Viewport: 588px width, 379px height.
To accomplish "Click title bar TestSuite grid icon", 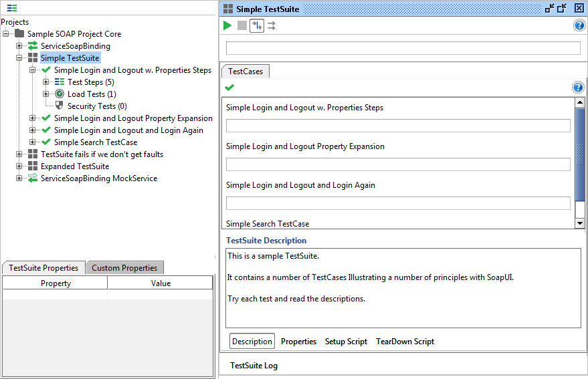I will (228, 9).
